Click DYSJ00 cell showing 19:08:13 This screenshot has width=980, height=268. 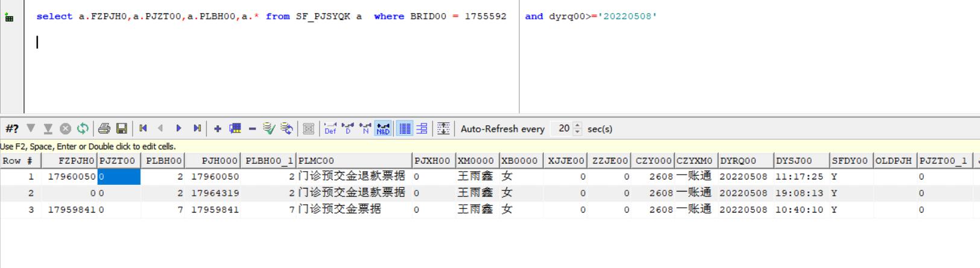click(x=801, y=193)
